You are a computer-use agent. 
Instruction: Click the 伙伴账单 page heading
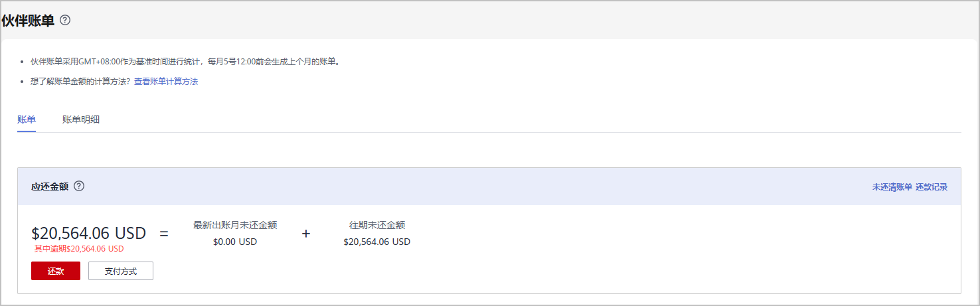pos(28,21)
